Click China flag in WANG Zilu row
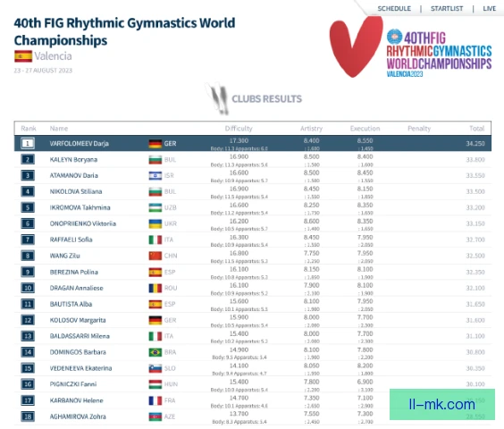This screenshot has height=429, width=504. (155, 256)
